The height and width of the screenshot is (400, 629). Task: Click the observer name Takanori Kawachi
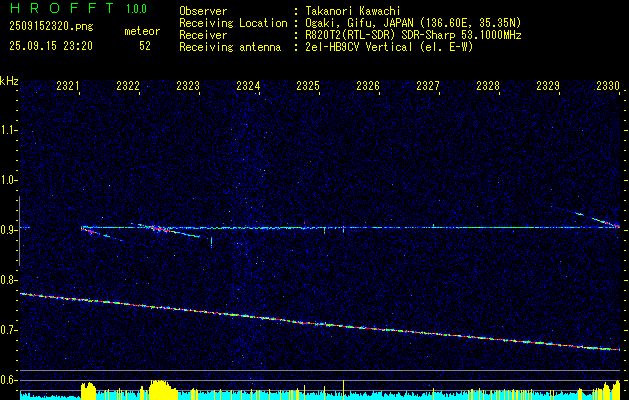[x=353, y=11]
